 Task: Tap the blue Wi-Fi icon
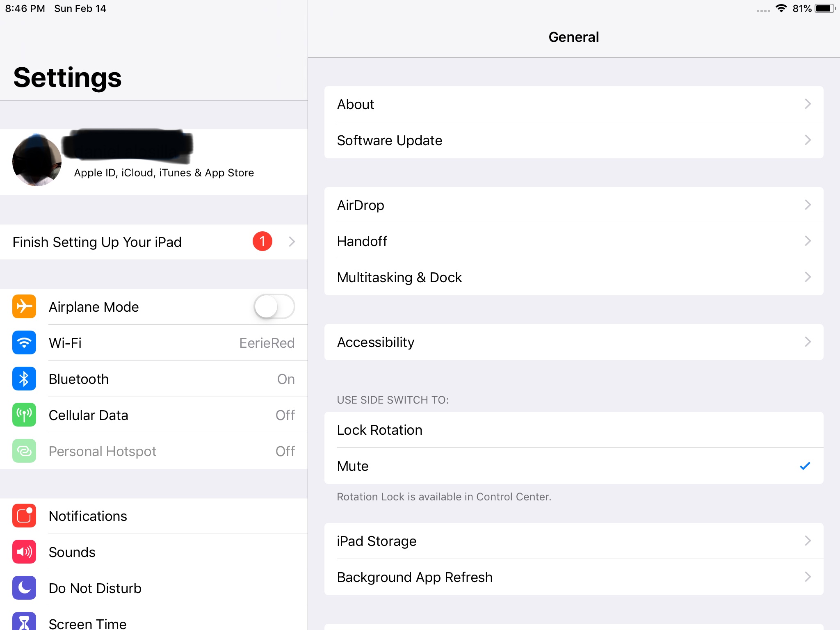click(x=24, y=342)
